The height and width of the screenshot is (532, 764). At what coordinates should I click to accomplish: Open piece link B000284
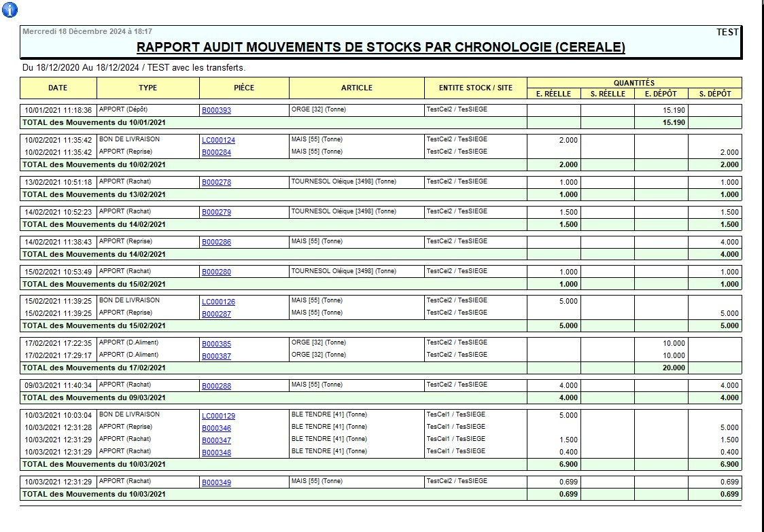click(x=216, y=152)
